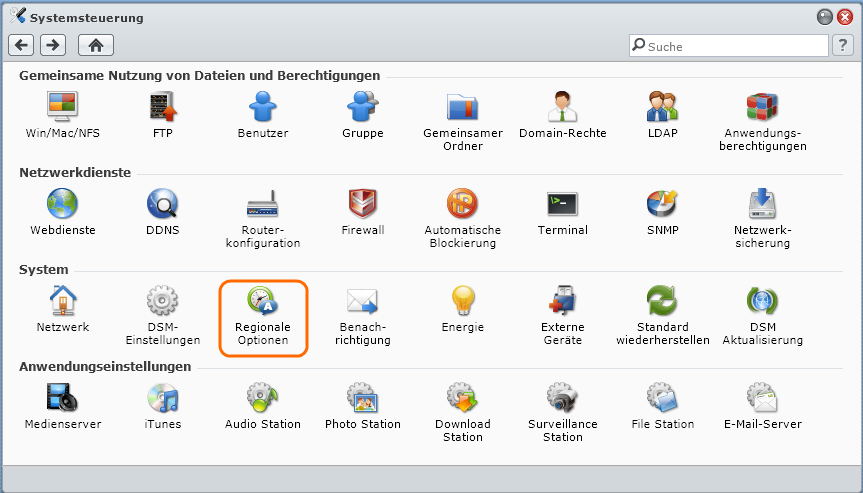This screenshot has width=863, height=493.
Task: Open Automatische Blockierung settings
Action: tap(462, 205)
